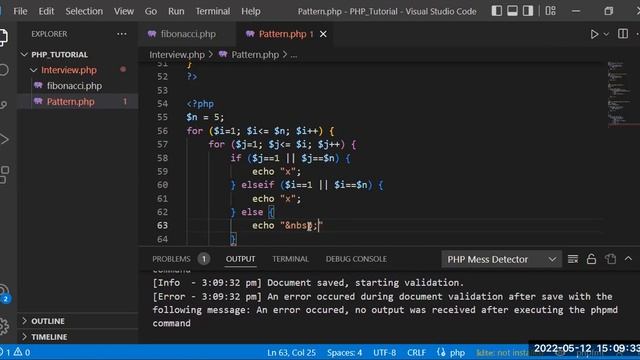Click line number 56 in the gutter
The height and width of the screenshot is (360, 640).
[x=162, y=131]
